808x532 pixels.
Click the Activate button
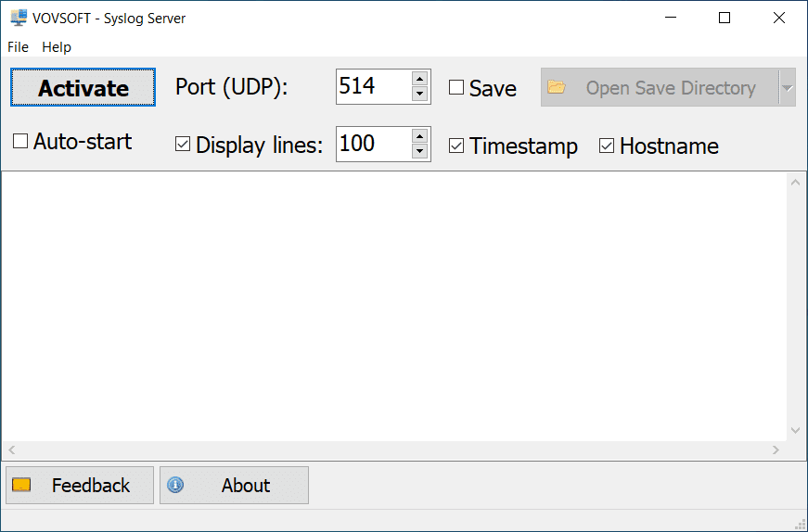pos(83,87)
